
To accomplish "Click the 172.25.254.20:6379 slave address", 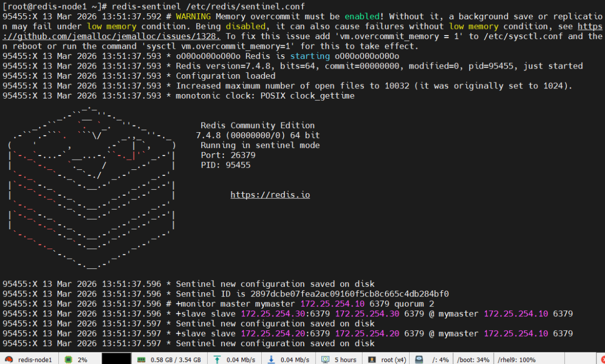I will point(286,333).
